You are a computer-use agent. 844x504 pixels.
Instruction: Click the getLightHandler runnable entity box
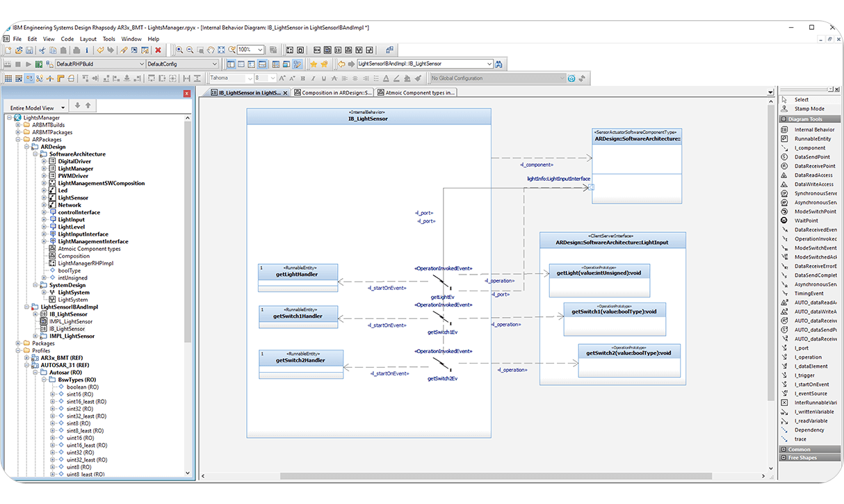pos(298,275)
